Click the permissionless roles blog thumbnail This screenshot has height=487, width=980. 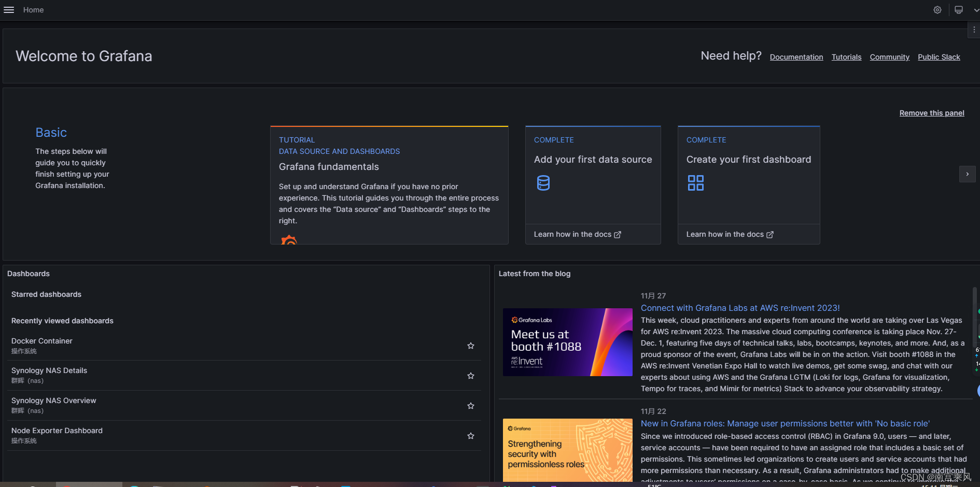pyautogui.click(x=568, y=450)
